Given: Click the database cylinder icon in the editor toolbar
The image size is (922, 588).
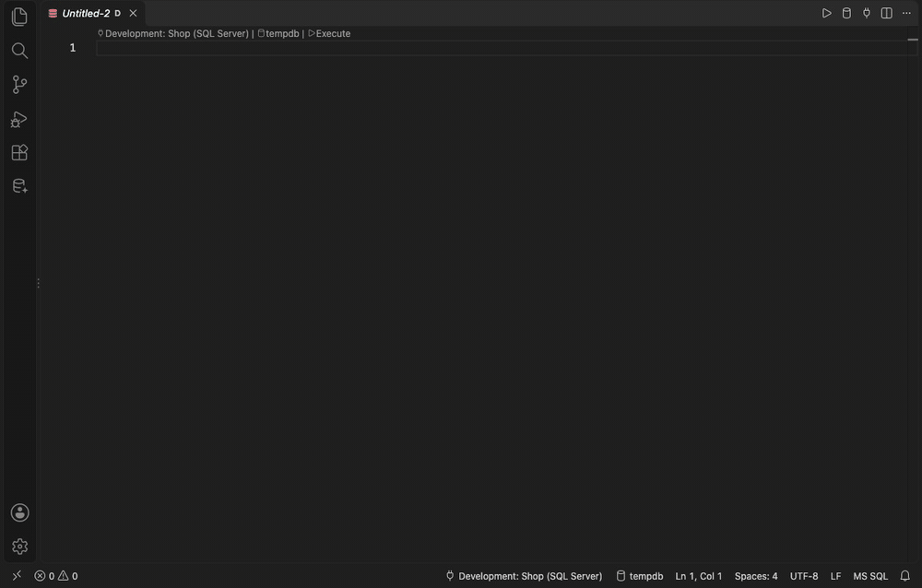Looking at the screenshot, I should (846, 13).
